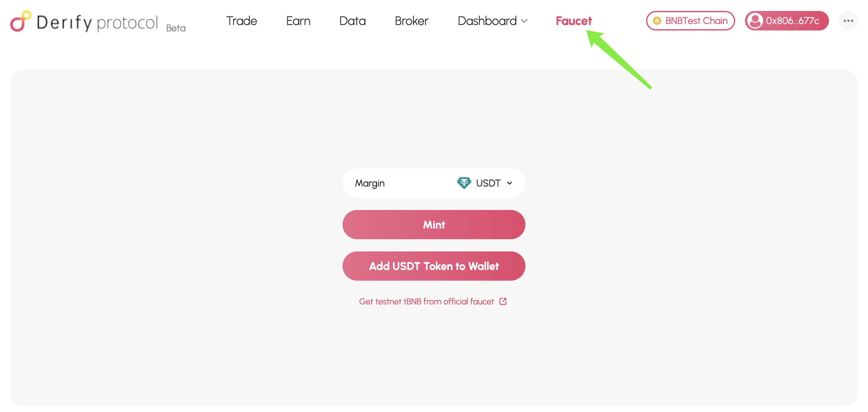Click the Derify infinity logo icon
Viewport: 868px width, 412px height.
[x=21, y=21]
